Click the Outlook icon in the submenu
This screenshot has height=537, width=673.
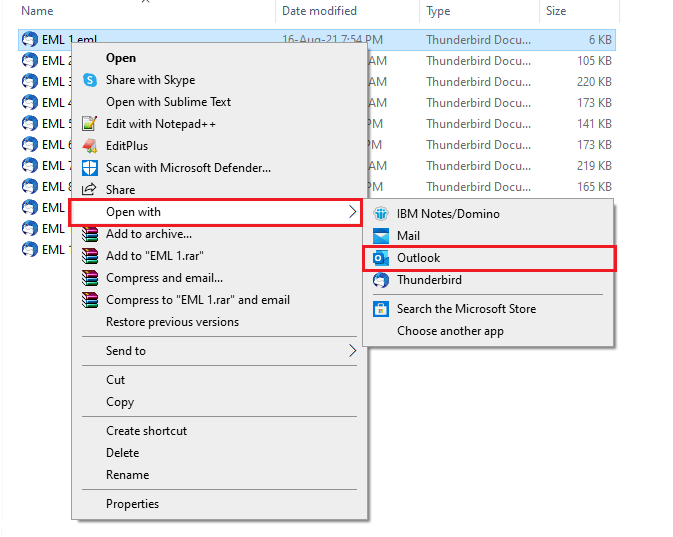pyautogui.click(x=381, y=258)
